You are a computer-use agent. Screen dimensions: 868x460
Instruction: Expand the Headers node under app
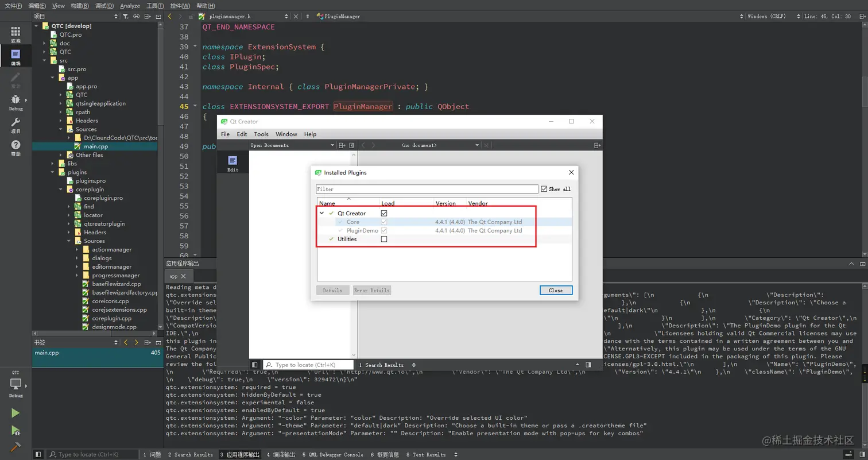pyautogui.click(x=61, y=121)
